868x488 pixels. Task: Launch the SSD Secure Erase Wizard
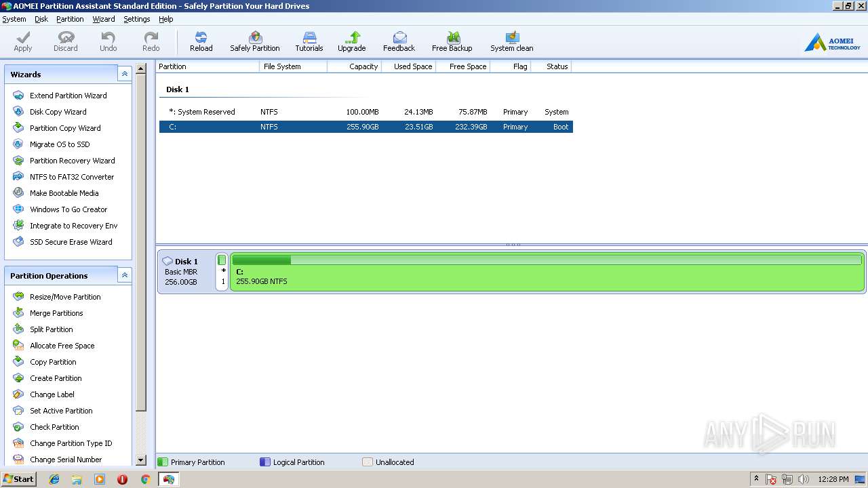pos(71,242)
